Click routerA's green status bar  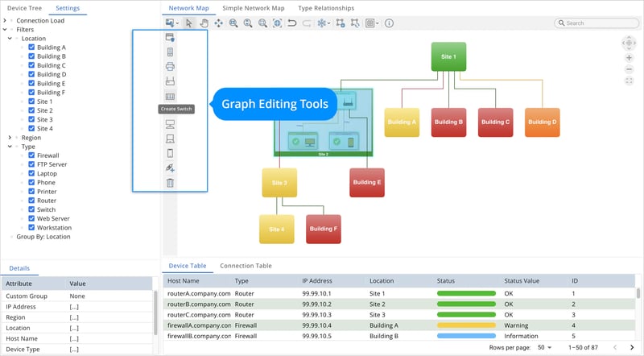(x=466, y=293)
